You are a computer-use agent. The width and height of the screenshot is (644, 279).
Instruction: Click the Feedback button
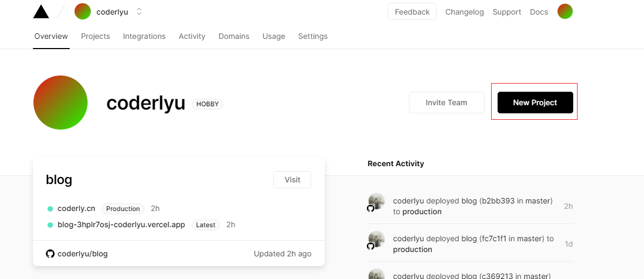[x=412, y=12]
